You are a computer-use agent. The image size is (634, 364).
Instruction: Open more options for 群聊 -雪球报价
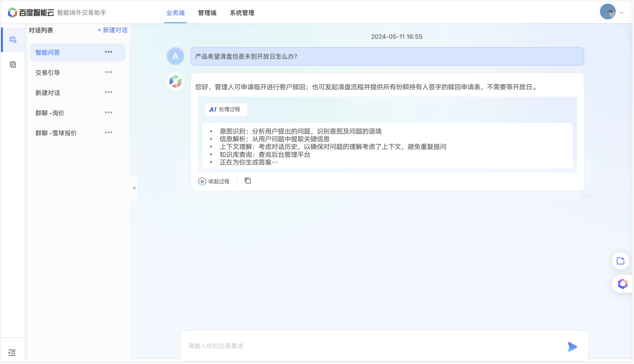point(109,133)
